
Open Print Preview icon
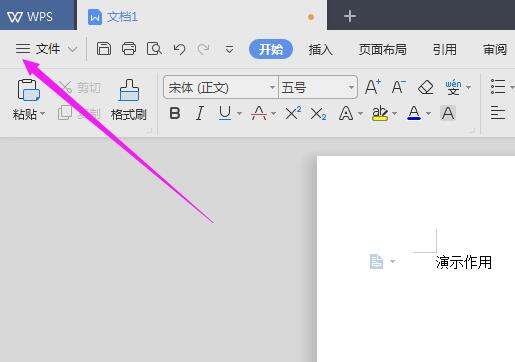point(154,49)
